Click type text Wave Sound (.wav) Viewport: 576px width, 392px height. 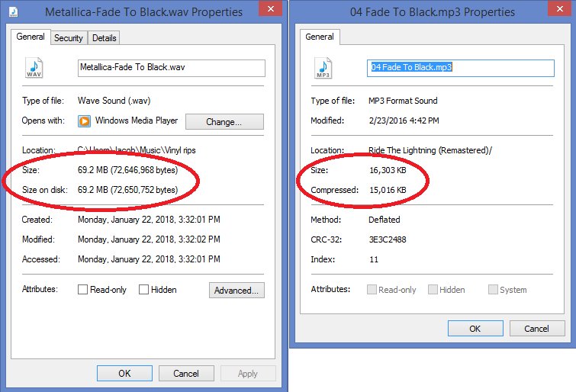[x=114, y=101]
